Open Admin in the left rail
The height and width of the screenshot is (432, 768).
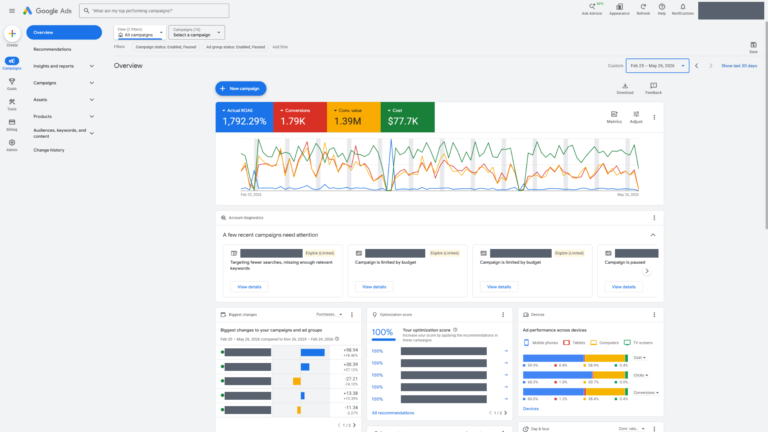[x=12, y=145]
